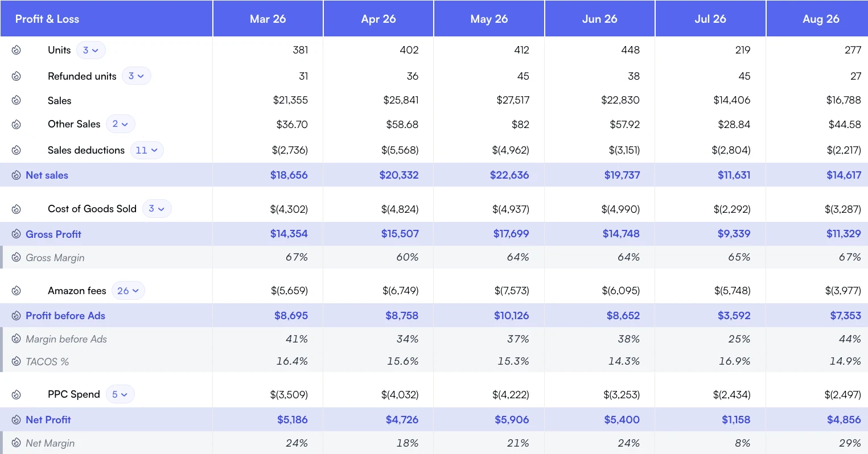Click the icon beside Other Sales
The width and height of the screenshot is (868, 454).
coord(17,124)
